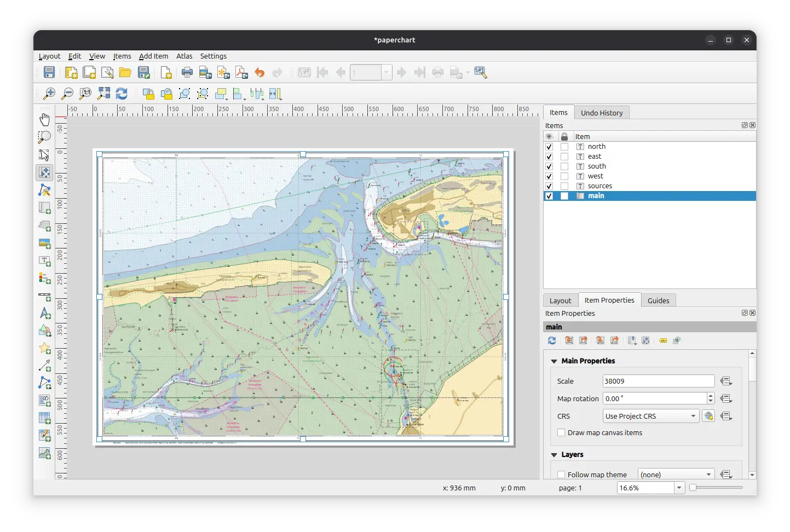Open the Raise Items dropdown icon
This screenshot has height=532, width=790.
[221, 94]
